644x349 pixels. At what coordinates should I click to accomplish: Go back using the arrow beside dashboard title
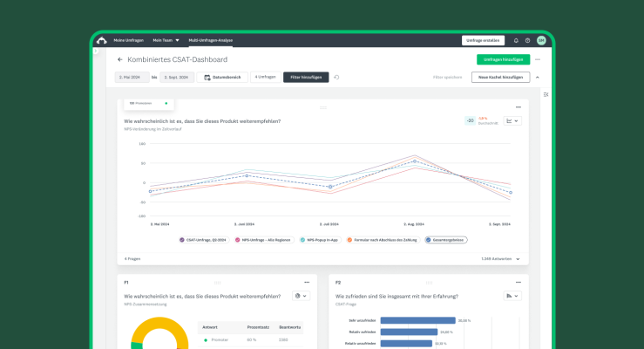point(120,59)
